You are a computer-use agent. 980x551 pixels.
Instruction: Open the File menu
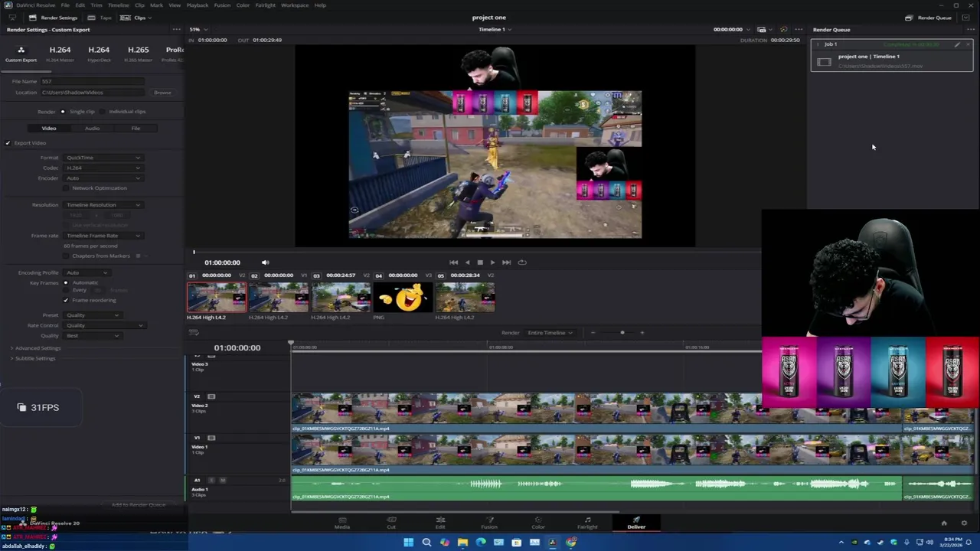click(x=65, y=5)
